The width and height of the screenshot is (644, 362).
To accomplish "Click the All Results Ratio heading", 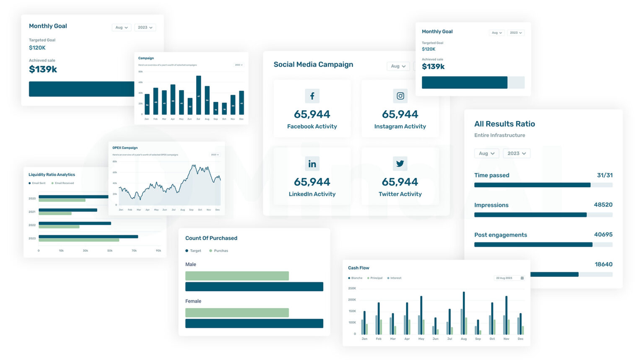I will pyautogui.click(x=504, y=124).
